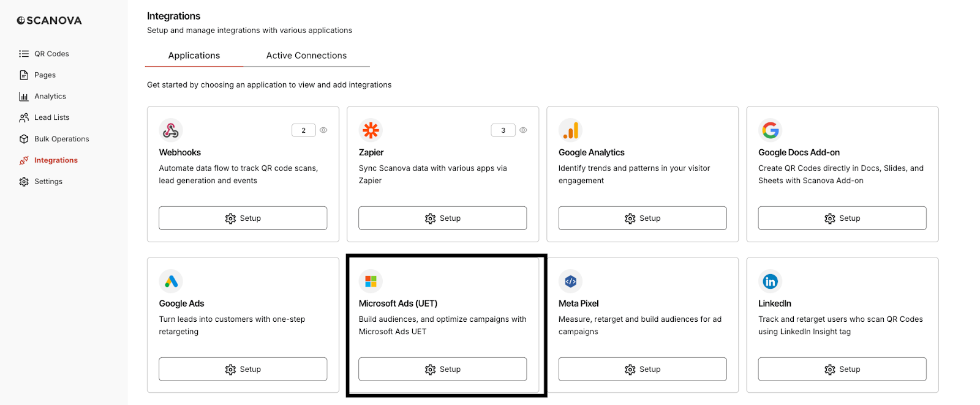This screenshot has width=980, height=405.
Task: Click 'Automate data flow' Webhooks description
Action: click(239, 174)
